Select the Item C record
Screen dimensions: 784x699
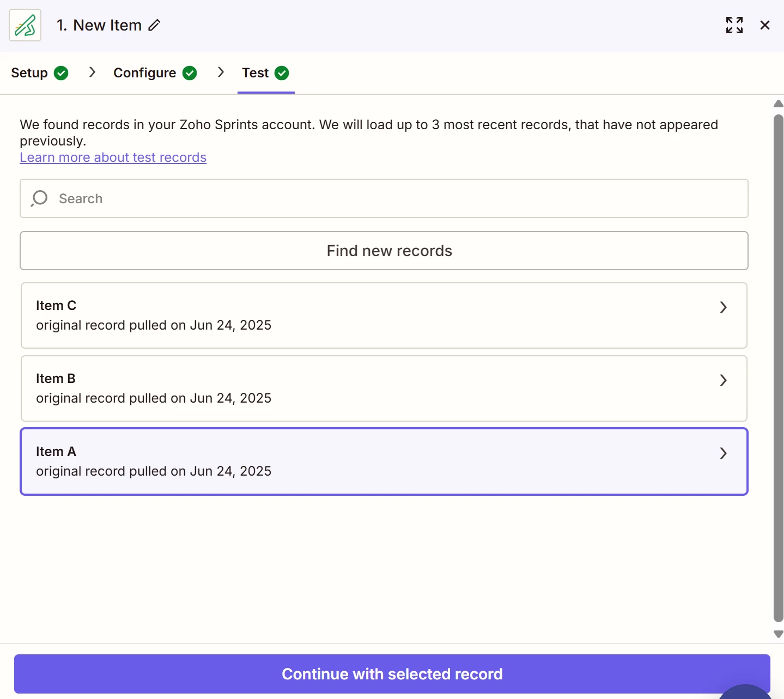coord(384,315)
